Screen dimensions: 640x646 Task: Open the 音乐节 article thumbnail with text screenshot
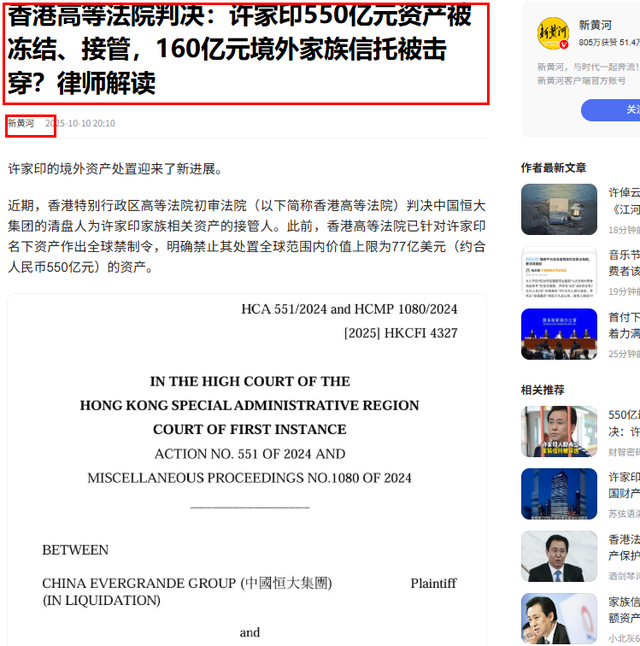click(559, 272)
